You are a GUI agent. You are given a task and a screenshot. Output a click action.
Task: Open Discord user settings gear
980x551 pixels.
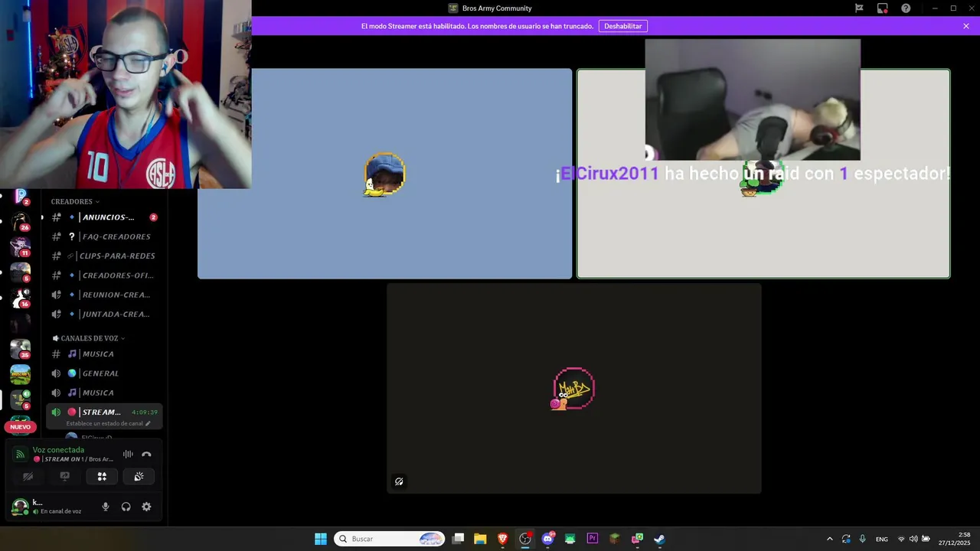[x=146, y=507]
